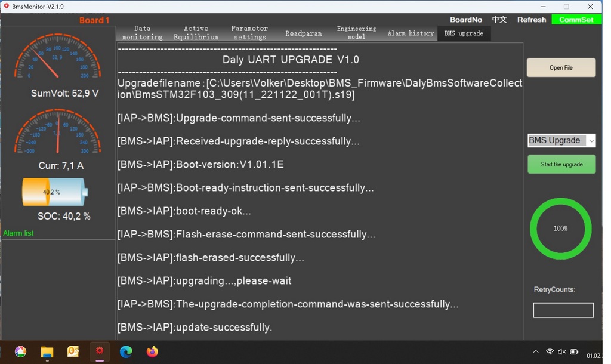Open the Parameter settings tab
The height and width of the screenshot is (364, 611).
[249, 33]
